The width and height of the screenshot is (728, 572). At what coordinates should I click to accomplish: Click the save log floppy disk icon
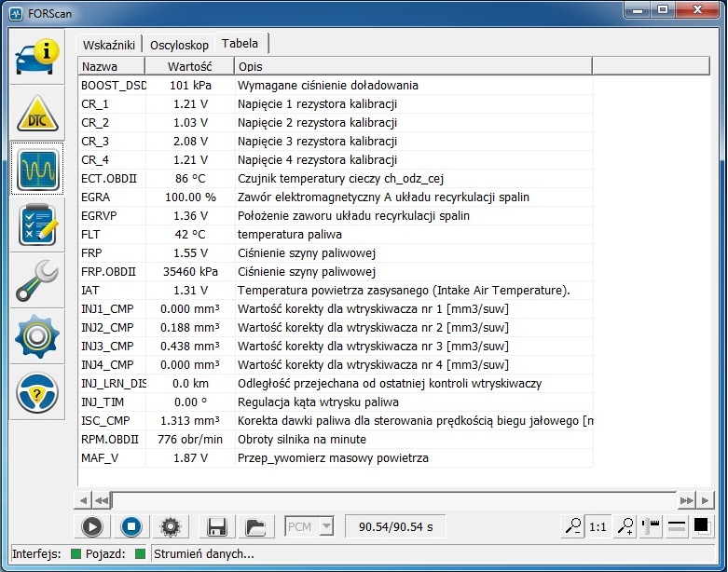point(217,526)
